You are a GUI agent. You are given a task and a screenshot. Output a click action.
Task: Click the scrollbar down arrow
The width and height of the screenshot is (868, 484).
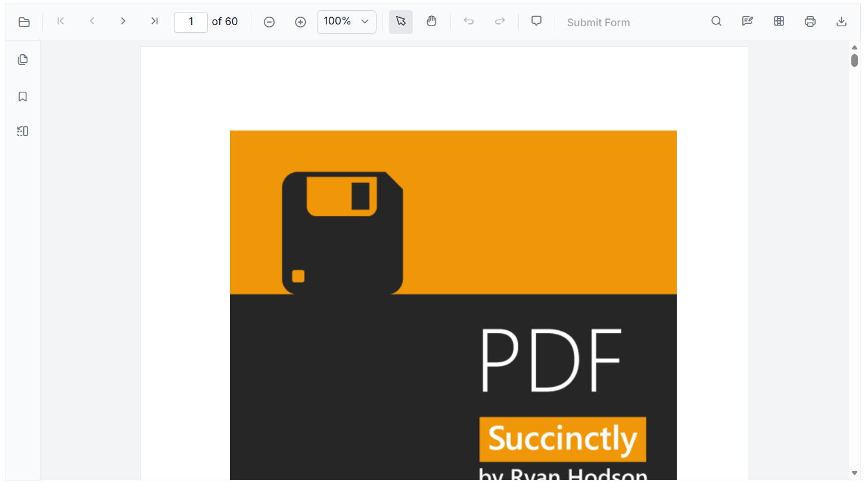pyautogui.click(x=854, y=473)
